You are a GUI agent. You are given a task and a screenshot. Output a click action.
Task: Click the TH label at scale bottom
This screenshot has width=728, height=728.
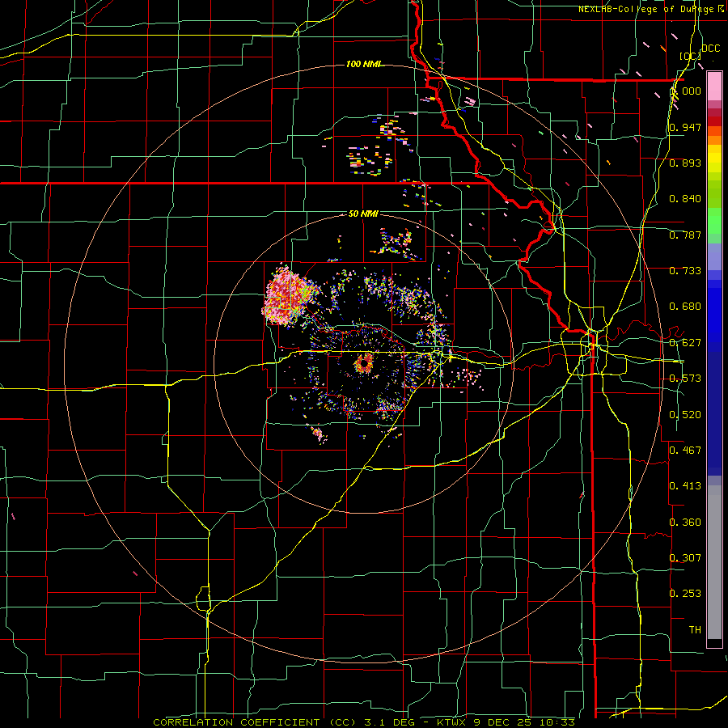pos(695,630)
